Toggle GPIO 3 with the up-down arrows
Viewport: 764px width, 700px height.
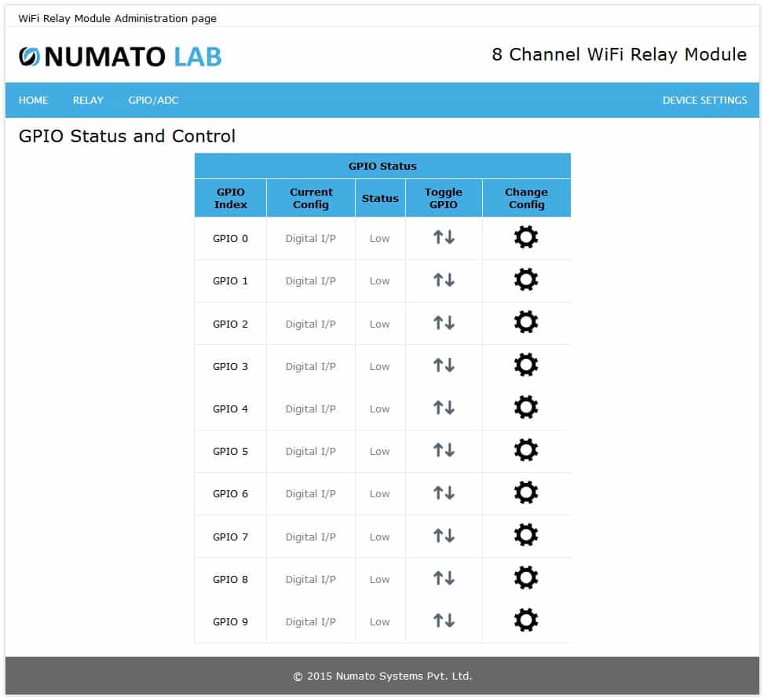tap(444, 365)
